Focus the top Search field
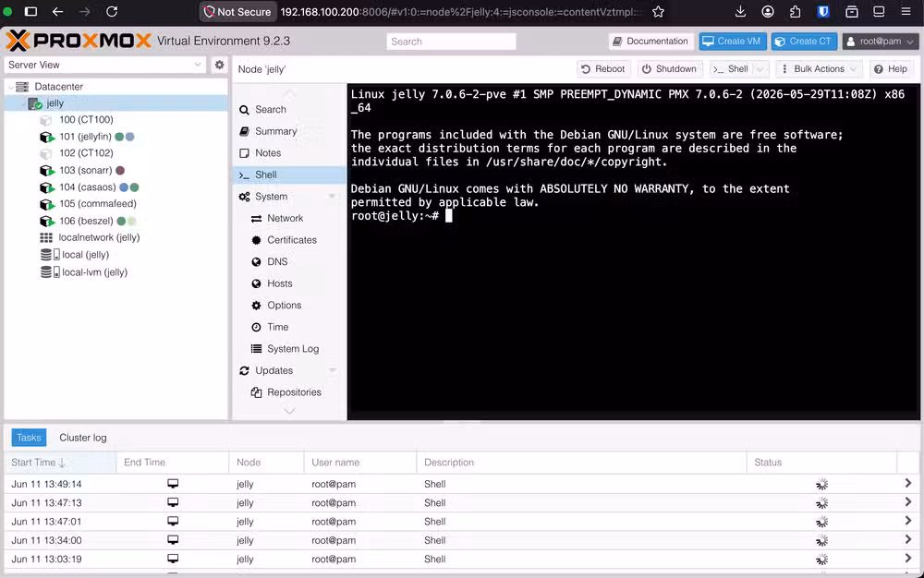924x578 pixels. click(451, 42)
